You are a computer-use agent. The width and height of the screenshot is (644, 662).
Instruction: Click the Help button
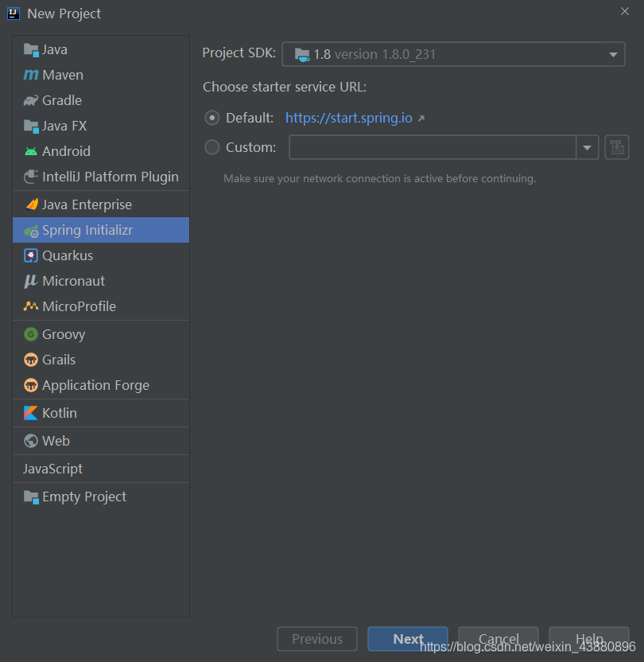(589, 639)
